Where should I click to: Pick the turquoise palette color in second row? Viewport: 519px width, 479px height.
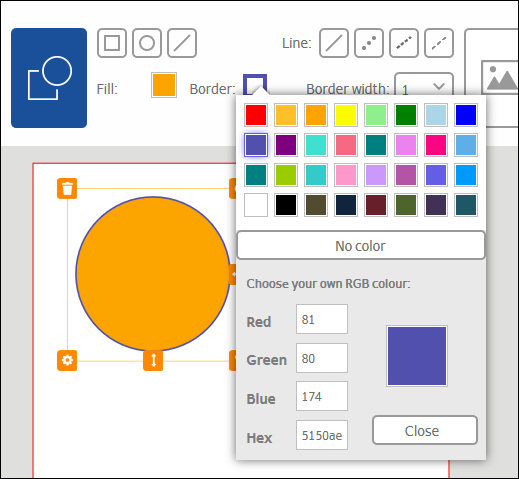point(316,145)
